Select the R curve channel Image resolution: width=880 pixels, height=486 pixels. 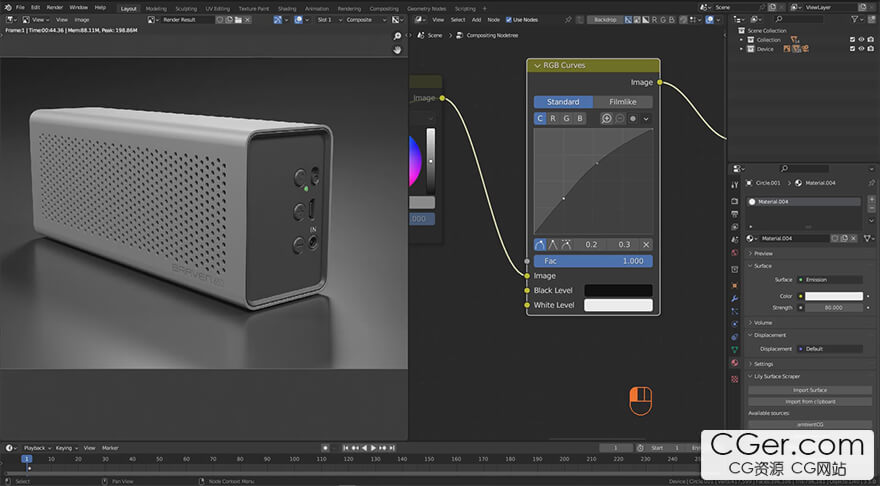tap(553, 118)
